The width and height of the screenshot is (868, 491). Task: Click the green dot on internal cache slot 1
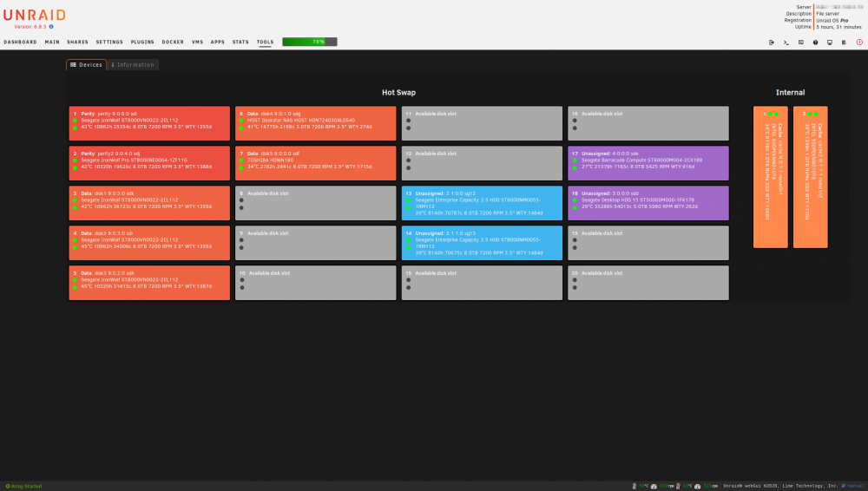(x=770, y=114)
